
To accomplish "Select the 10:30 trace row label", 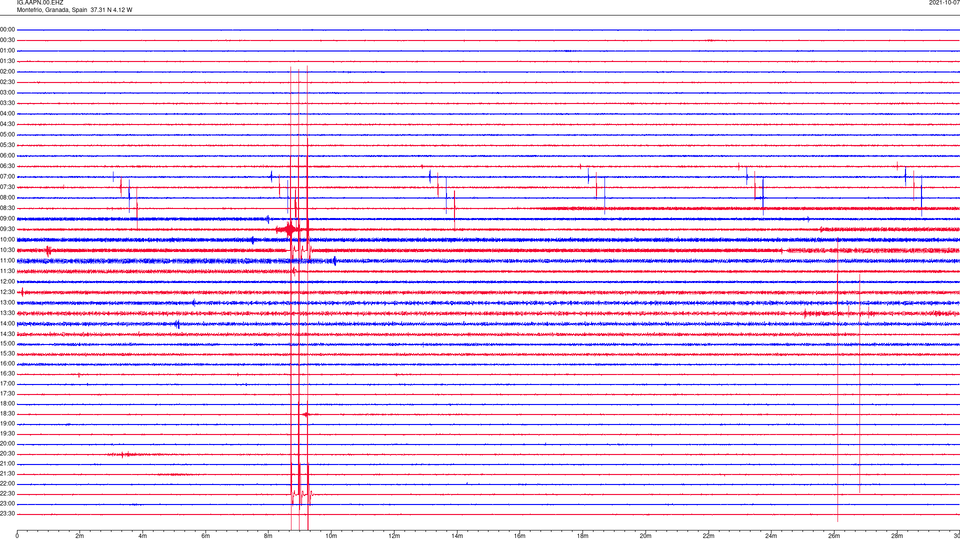I will 7,250.
